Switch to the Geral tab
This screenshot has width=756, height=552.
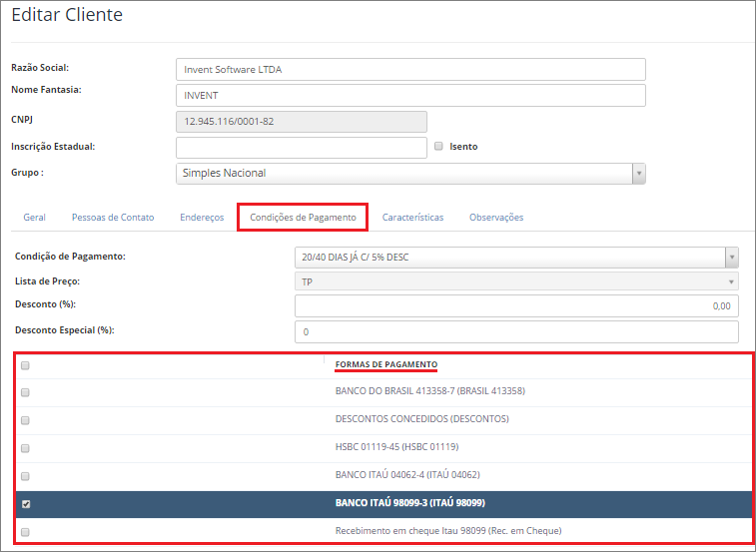click(x=35, y=218)
